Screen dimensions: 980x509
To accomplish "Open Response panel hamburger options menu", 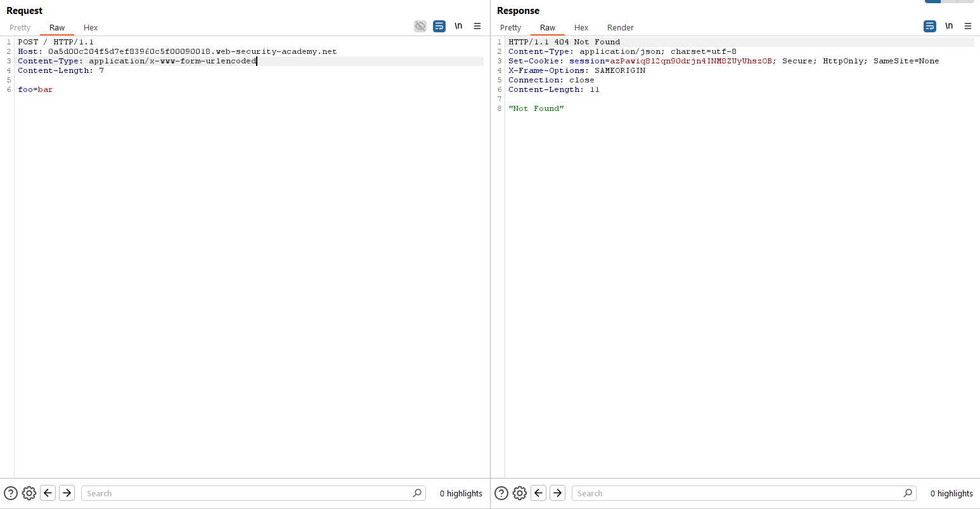I will [x=968, y=26].
